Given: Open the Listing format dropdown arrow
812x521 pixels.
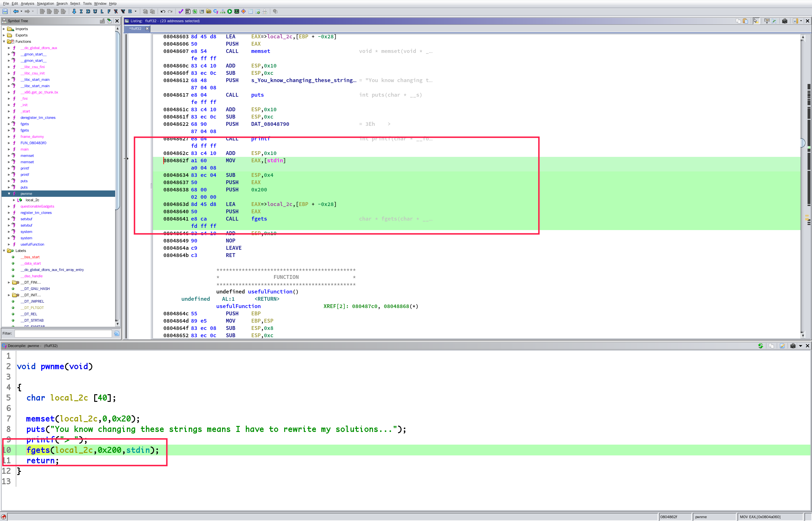Looking at the screenshot, I should [x=801, y=21].
